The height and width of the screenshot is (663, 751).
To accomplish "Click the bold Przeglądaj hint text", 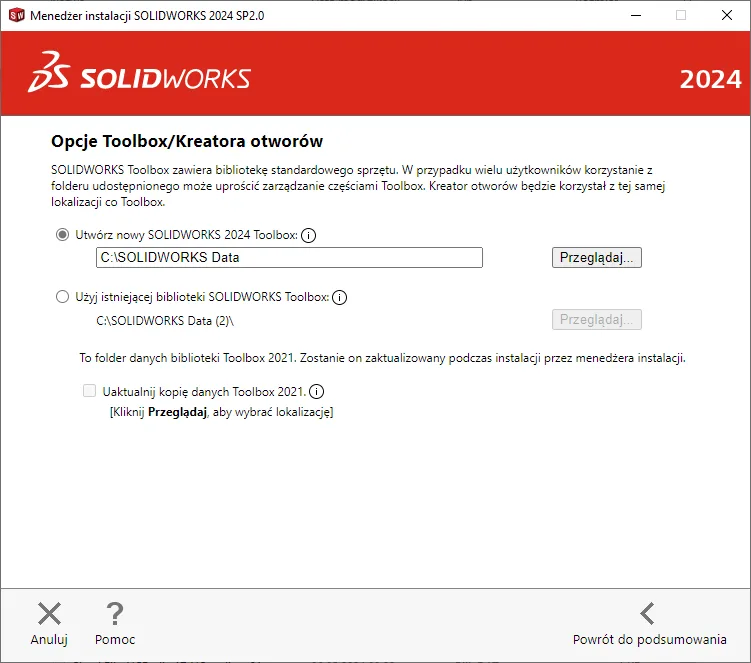I will (x=177, y=412).
